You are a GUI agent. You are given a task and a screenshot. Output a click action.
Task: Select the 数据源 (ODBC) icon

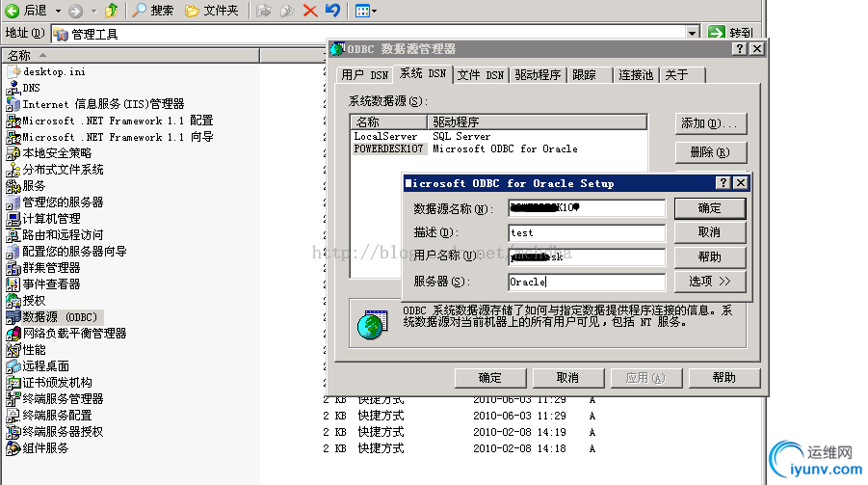[13, 316]
